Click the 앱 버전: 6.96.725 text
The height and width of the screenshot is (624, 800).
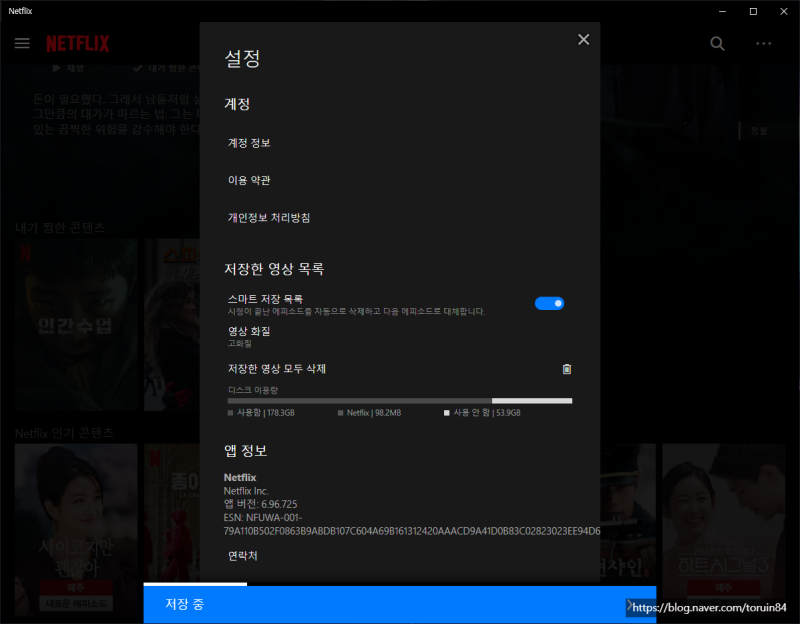[260, 504]
